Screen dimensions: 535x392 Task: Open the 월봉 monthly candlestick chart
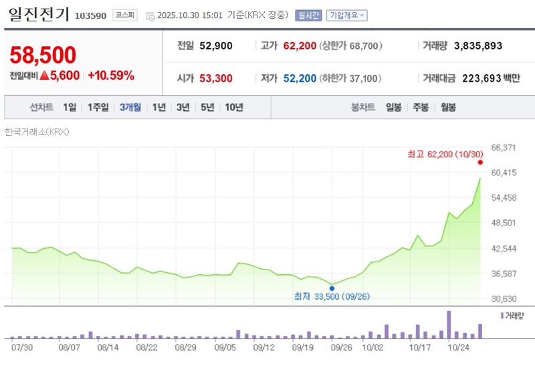coord(448,107)
